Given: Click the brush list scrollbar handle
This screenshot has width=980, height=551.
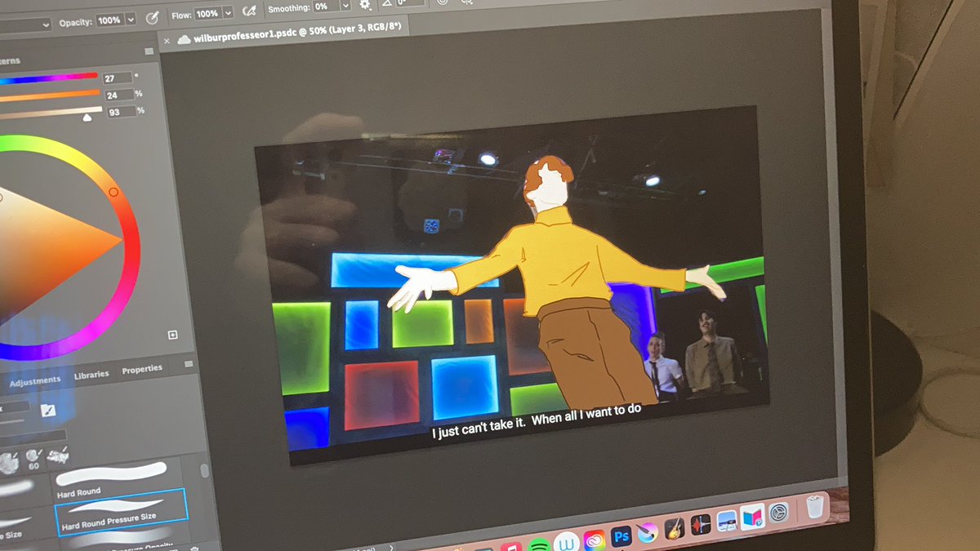Looking at the screenshot, I should pos(204,471).
